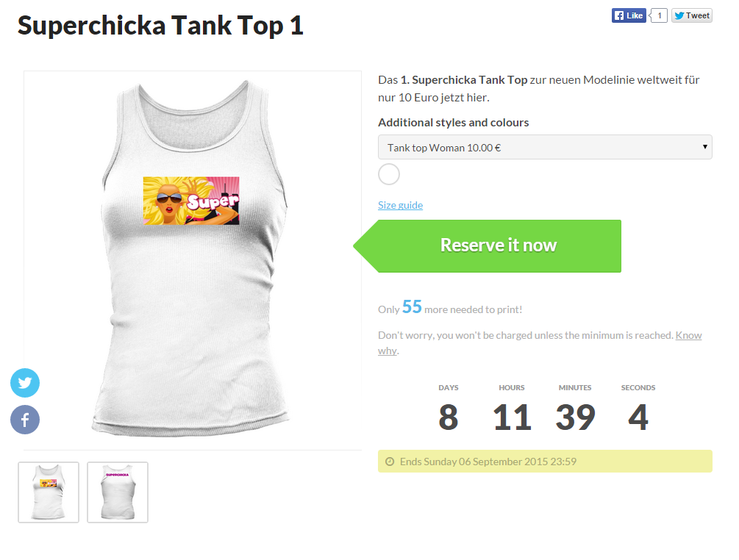Screen dimensions: 739x560
Task: Click the round blue Twitter share icon
Action: pos(25,383)
